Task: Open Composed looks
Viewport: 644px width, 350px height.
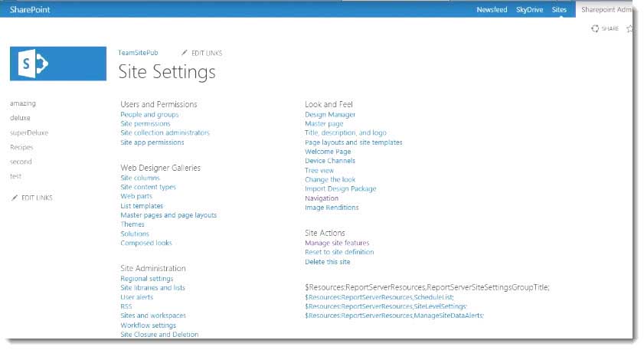Action: 146,243
